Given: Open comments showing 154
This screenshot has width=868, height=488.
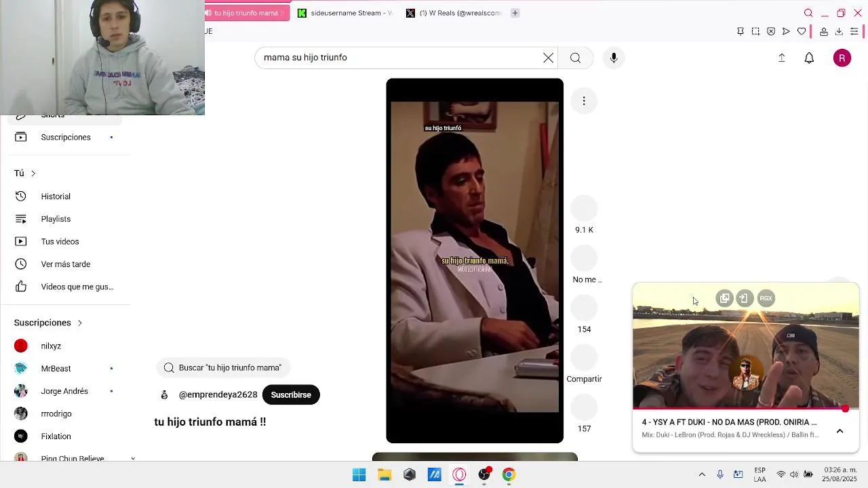Looking at the screenshot, I should coord(584,308).
